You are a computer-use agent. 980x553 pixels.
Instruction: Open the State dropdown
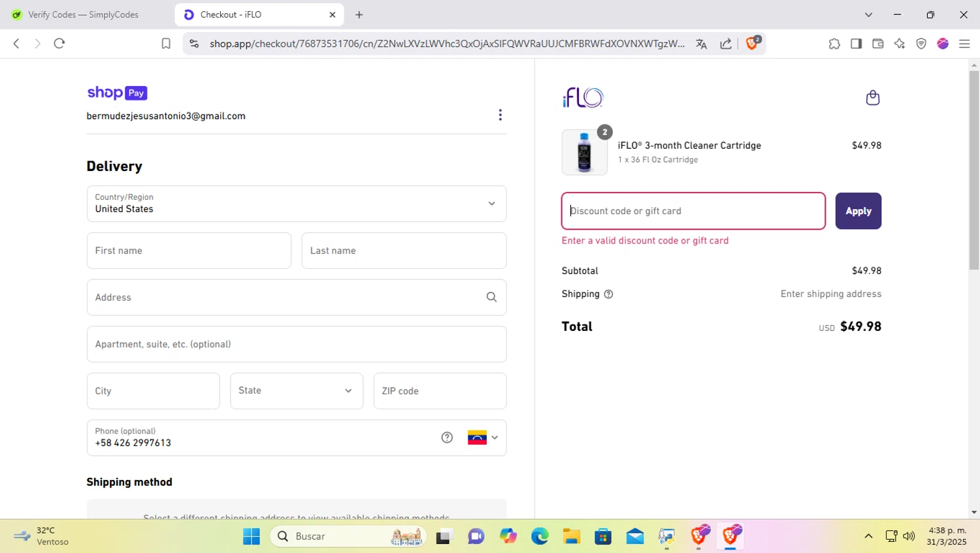(297, 391)
